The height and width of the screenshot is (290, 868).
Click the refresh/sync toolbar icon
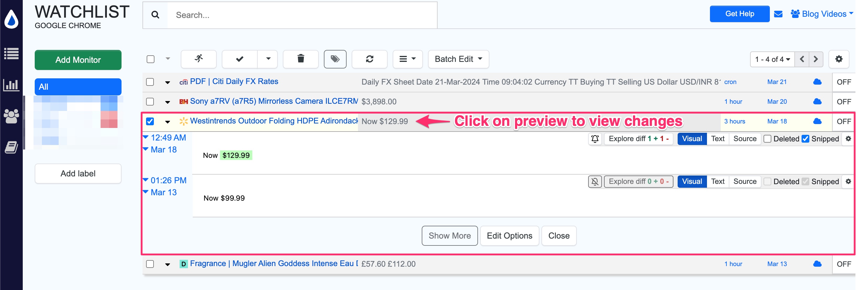370,59
